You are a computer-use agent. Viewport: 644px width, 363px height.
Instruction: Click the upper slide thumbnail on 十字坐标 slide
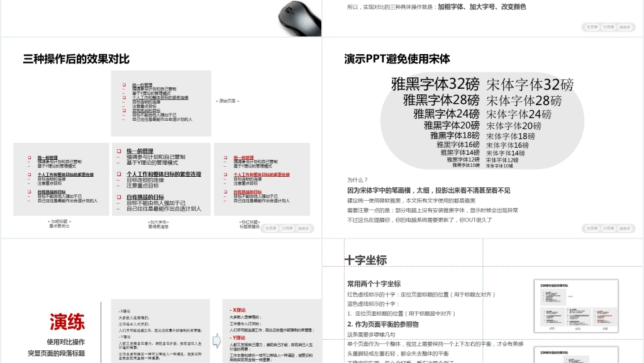575,306
